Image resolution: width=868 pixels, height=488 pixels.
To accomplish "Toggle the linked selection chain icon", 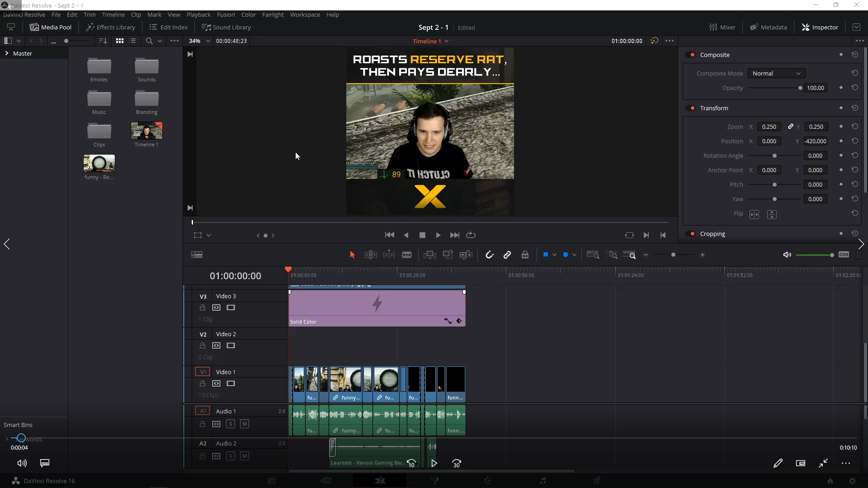I will click(507, 255).
